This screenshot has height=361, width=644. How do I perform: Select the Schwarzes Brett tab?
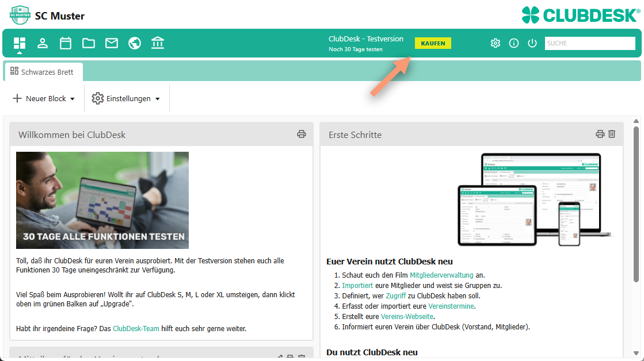43,72
